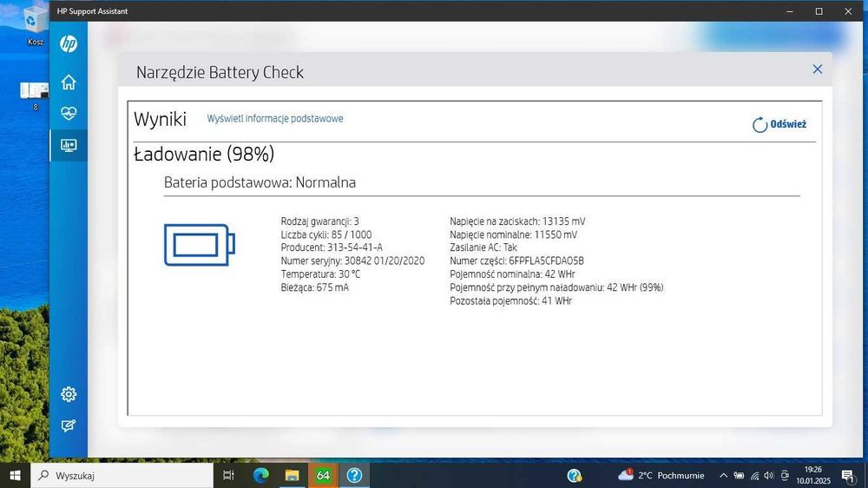Click the blue battery icon
Image resolution: width=868 pixels, height=488 pixels.
200,245
